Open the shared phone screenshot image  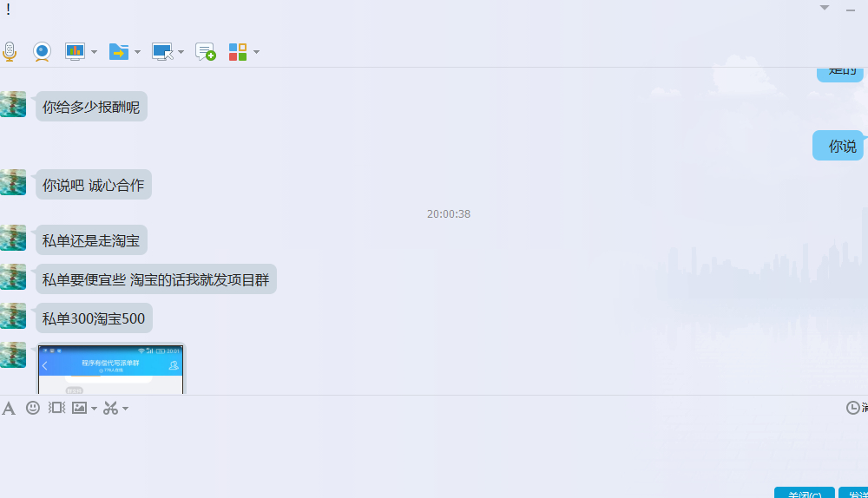coord(111,369)
